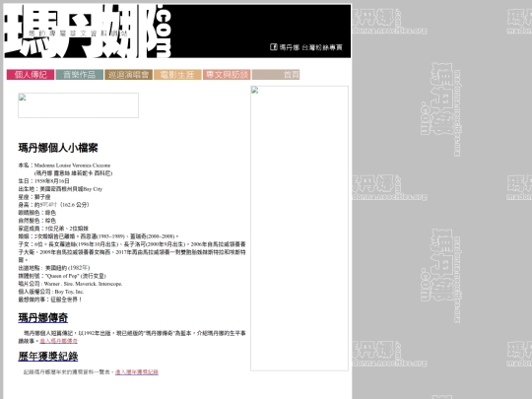The height and width of the screenshot is (399, 532).
Task: Click the 唱片公司 Warner Sire Maverick line
Action: click(x=70, y=284)
